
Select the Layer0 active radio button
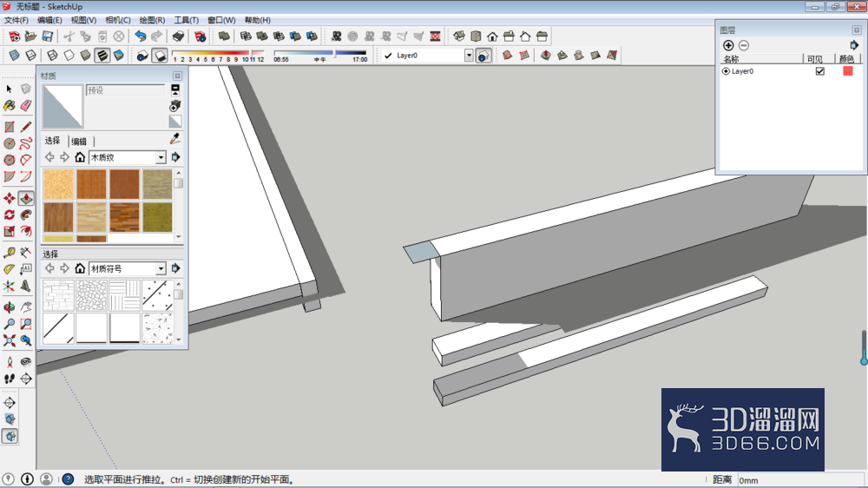point(726,71)
